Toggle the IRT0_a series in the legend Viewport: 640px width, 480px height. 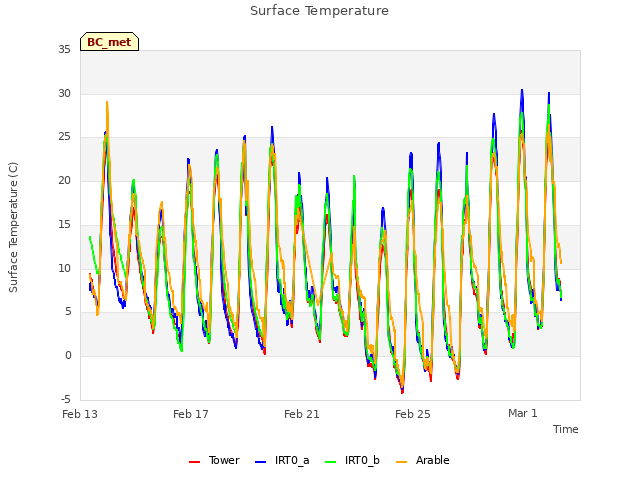point(282,460)
